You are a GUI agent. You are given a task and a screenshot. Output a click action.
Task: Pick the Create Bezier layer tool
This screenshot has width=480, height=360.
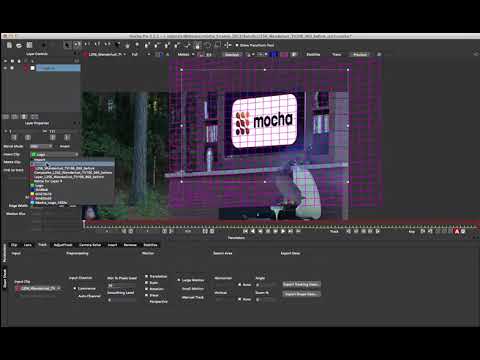pyautogui.click(x=167, y=45)
